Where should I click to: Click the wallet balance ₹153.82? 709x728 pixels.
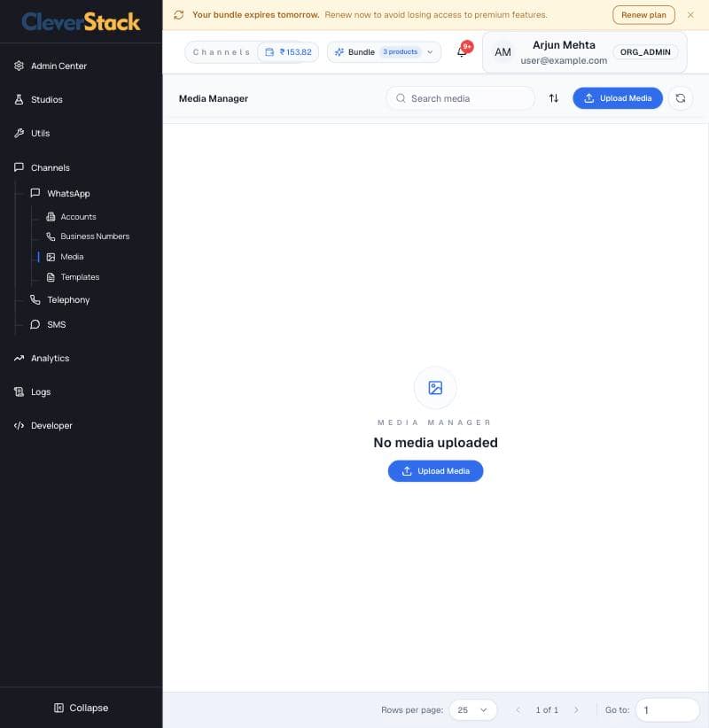pyautogui.click(x=289, y=52)
